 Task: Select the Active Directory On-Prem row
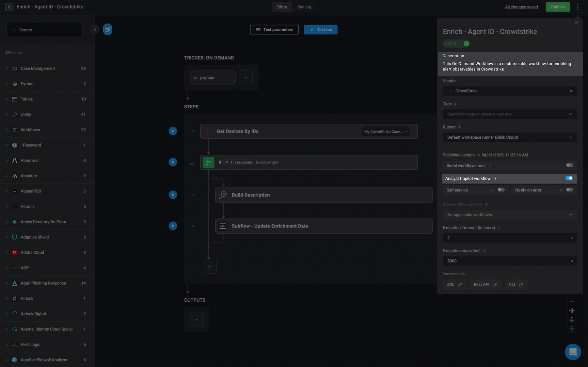click(47, 222)
